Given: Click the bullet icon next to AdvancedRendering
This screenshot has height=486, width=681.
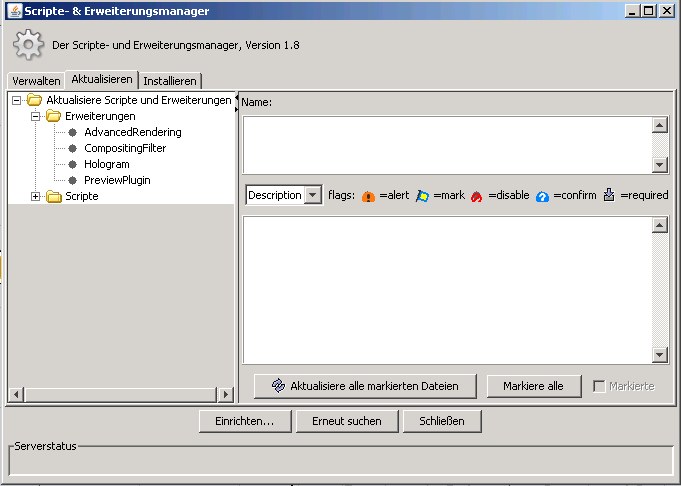Looking at the screenshot, I should click(x=73, y=132).
